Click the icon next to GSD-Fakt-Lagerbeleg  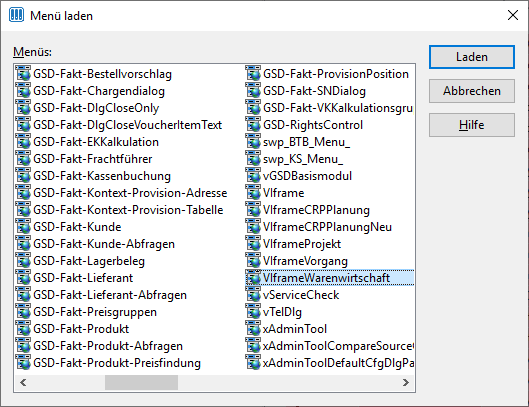click(23, 261)
